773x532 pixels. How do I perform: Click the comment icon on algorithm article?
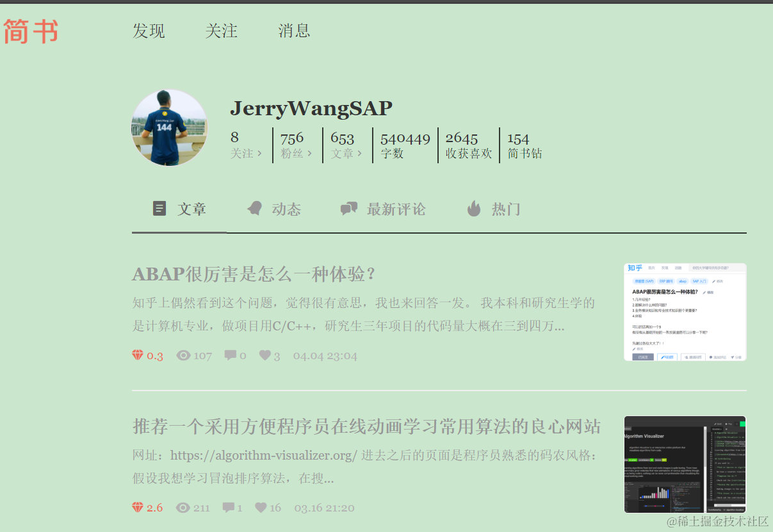click(x=229, y=508)
